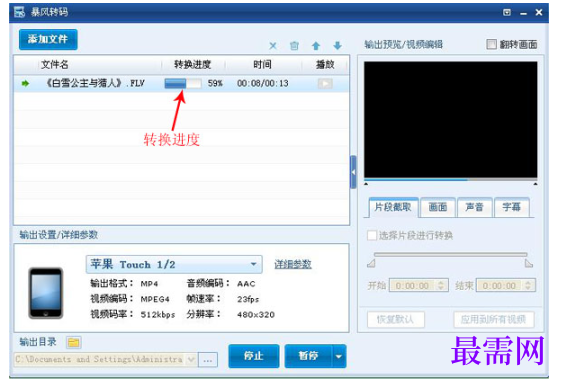Image resolution: width=563 pixels, height=382 pixels.
Task: Move file down with down arrow icon
Action: [338, 46]
